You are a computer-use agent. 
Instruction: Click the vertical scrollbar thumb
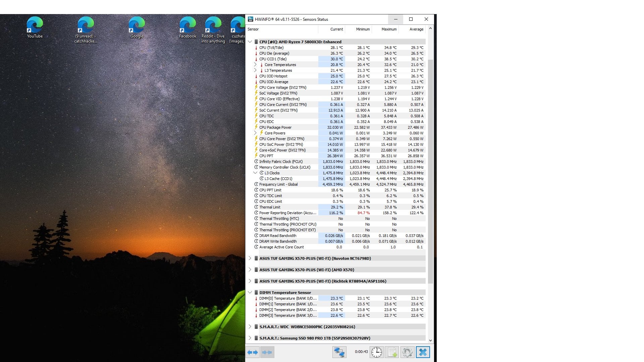[x=430, y=172]
